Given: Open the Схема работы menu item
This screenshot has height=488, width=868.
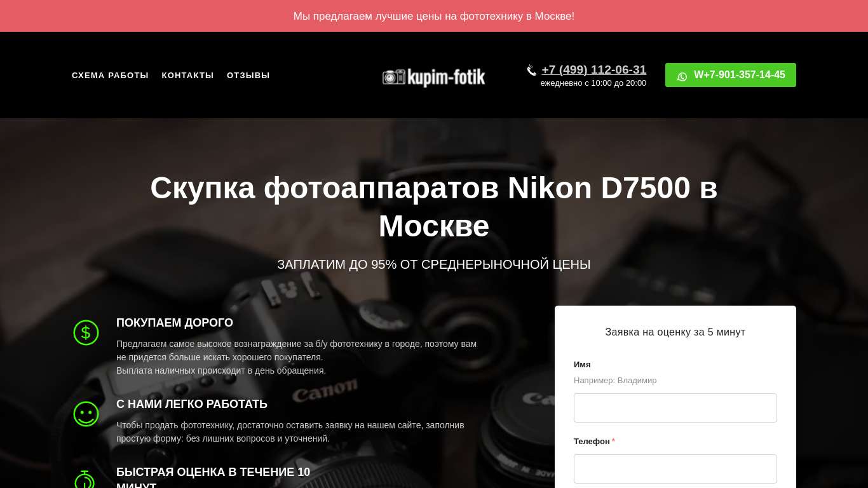Looking at the screenshot, I should coord(110,75).
